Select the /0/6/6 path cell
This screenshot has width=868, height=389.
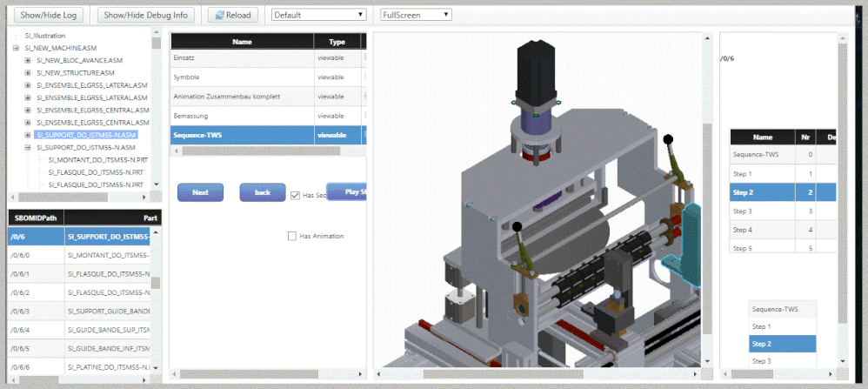(x=36, y=367)
